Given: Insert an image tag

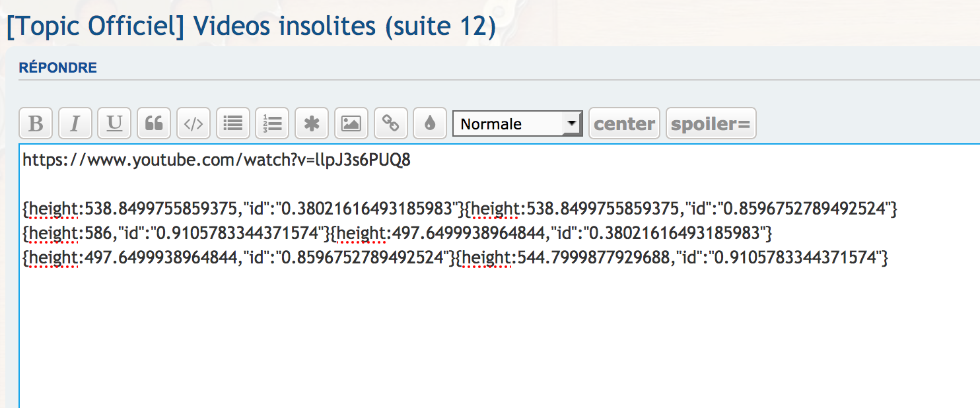Looking at the screenshot, I should click(351, 123).
